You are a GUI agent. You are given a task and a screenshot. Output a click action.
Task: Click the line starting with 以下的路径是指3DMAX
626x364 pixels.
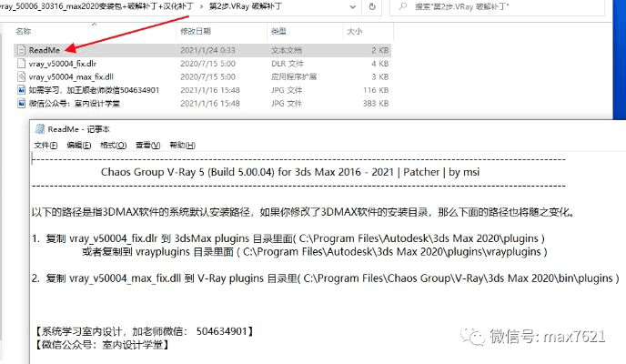pyautogui.click(x=303, y=212)
